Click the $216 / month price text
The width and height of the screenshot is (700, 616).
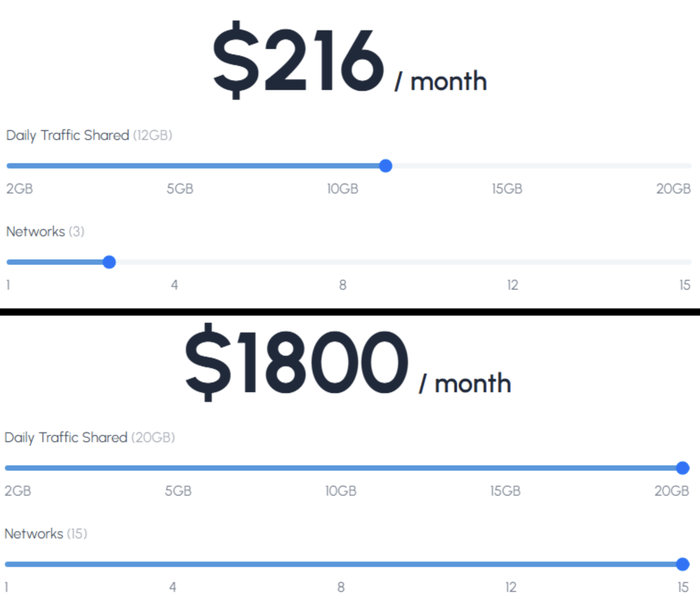click(349, 61)
